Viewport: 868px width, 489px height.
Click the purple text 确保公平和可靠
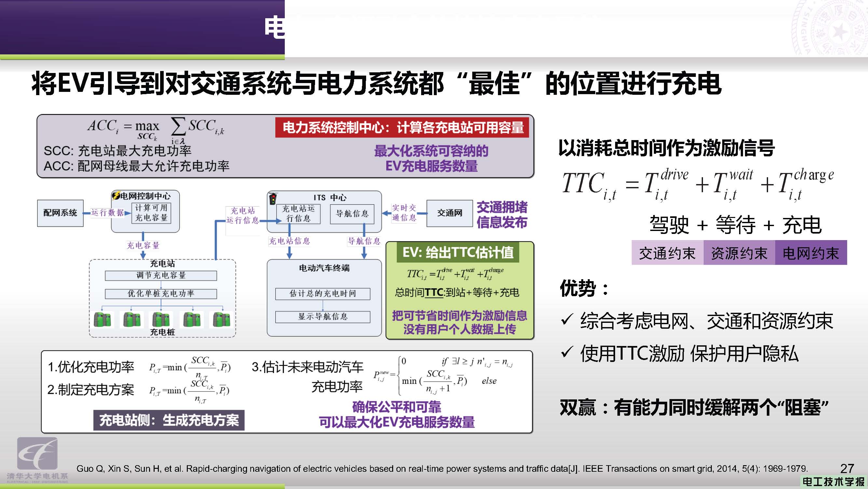(397, 407)
